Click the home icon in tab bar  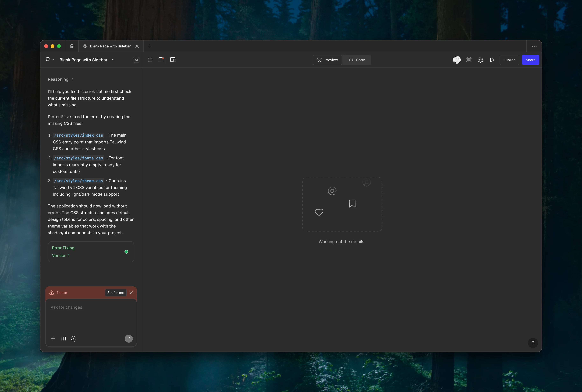pyautogui.click(x=72, y=46)
